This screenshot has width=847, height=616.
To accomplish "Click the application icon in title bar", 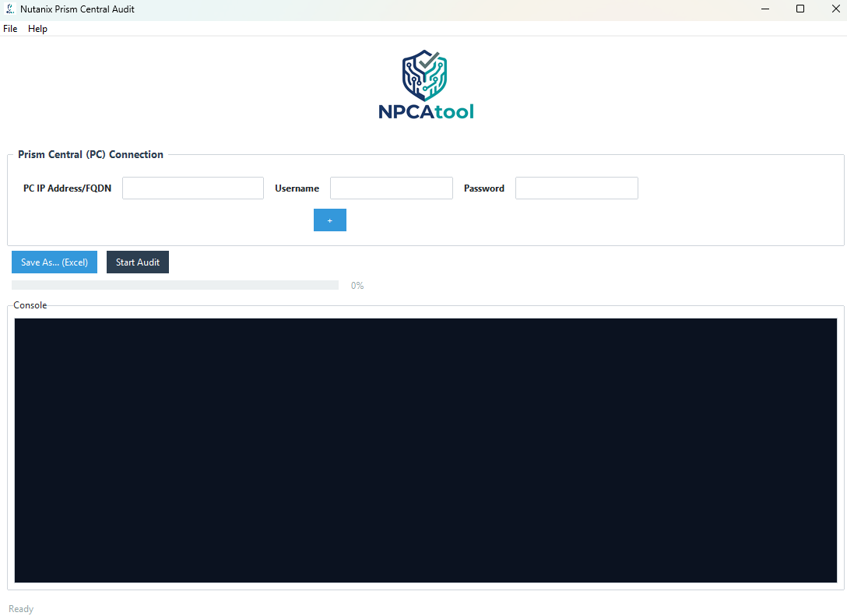I will click(x=10, y=9).
